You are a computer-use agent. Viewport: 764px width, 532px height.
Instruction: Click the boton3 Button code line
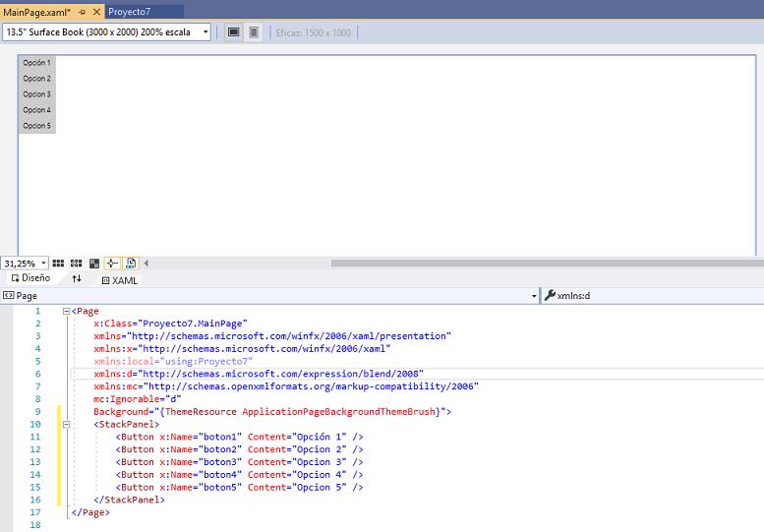pyautogui.click(x=239, y=462)
